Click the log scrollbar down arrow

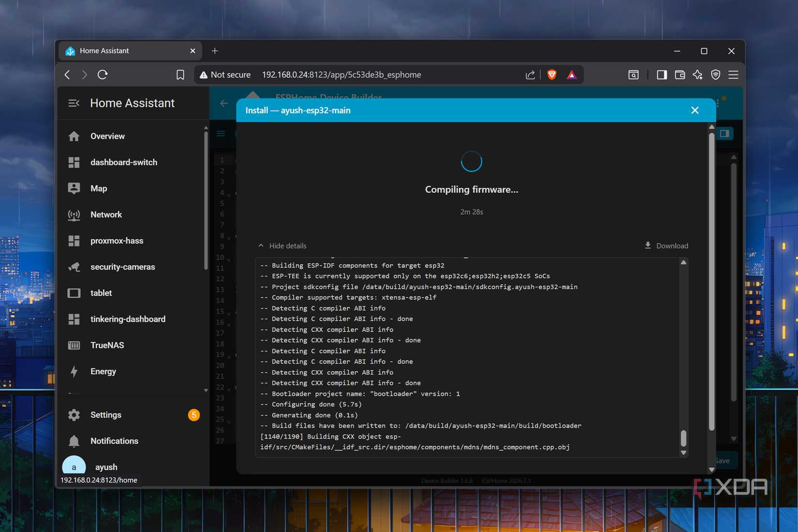683,453
